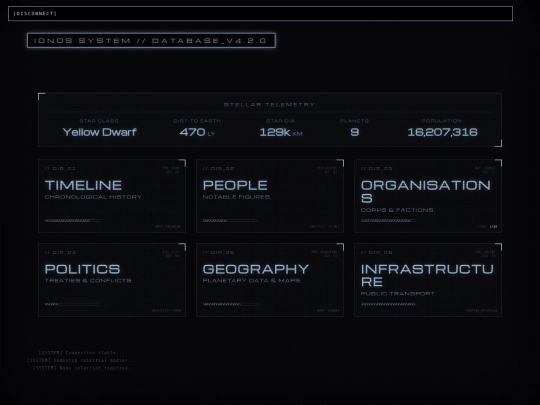
Task: Click the progress bar in the PEOPLE card
Action: pos(230,220)
